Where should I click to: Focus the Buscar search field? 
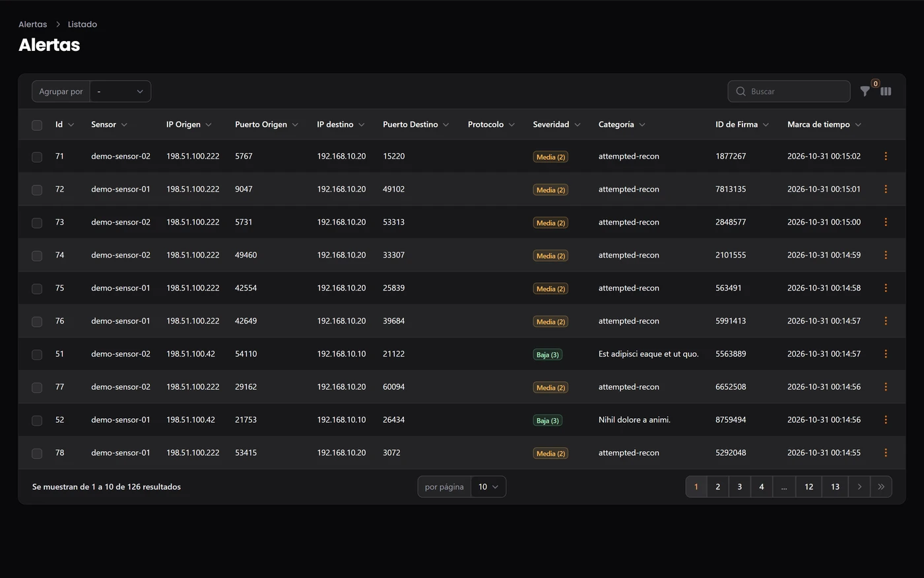click(789, 91)
